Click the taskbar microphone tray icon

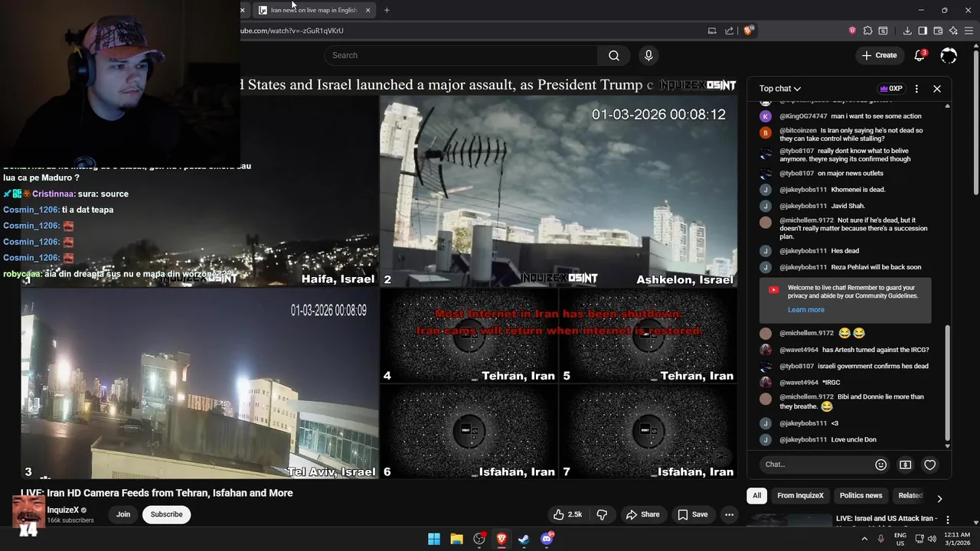tap(880, 539)
